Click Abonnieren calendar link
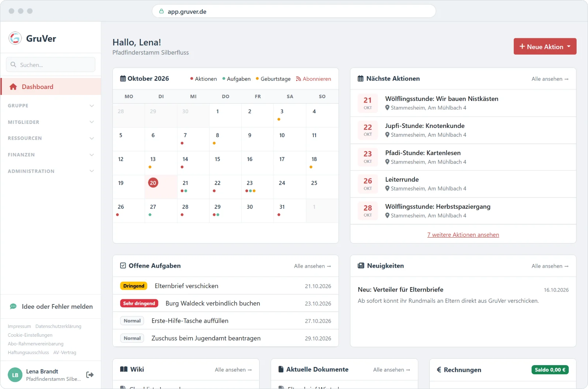The width and height of the screenshot is (588, 389). pyautogui.click(x=313, y=79)
